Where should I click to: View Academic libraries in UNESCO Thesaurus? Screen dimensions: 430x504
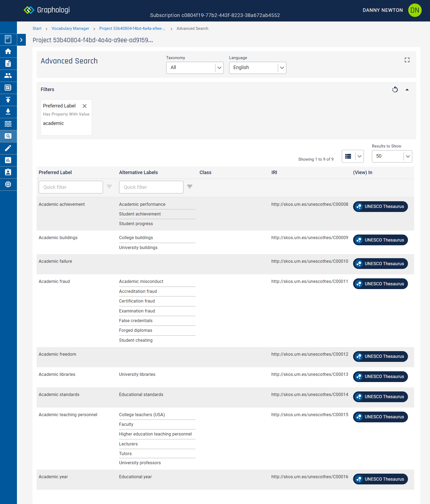pos(380,377)
